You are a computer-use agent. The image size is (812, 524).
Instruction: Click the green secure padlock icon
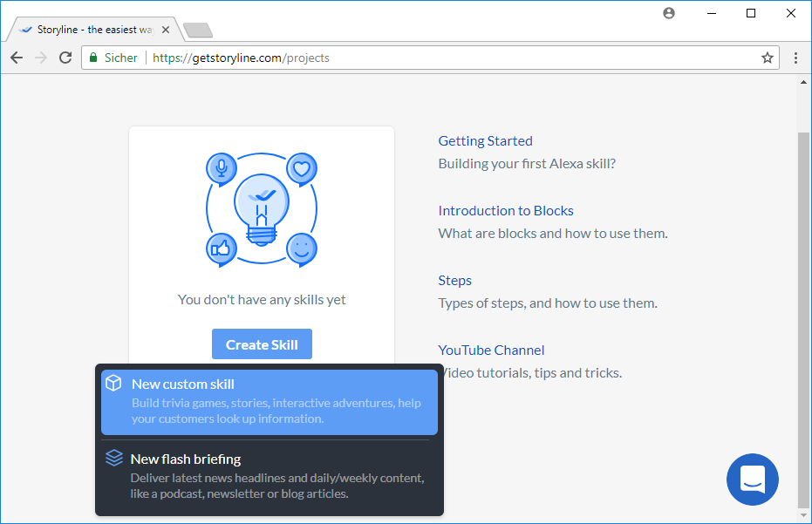[92, 58]
